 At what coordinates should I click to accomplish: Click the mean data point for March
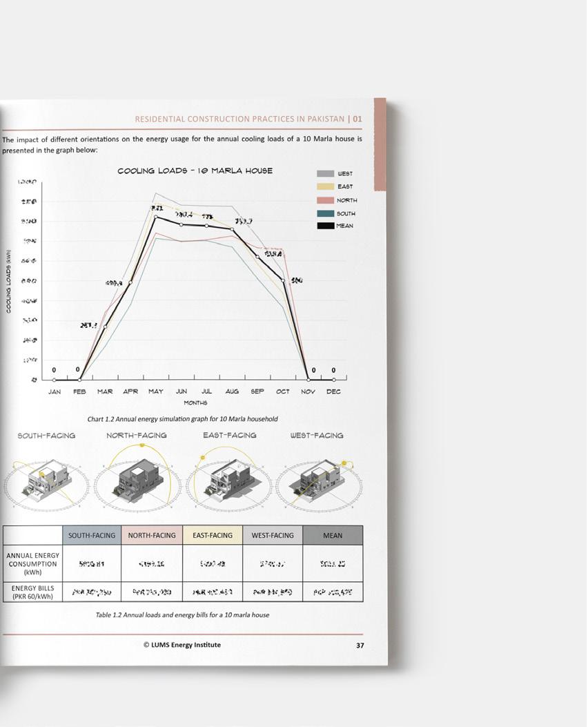coord(105,327)
